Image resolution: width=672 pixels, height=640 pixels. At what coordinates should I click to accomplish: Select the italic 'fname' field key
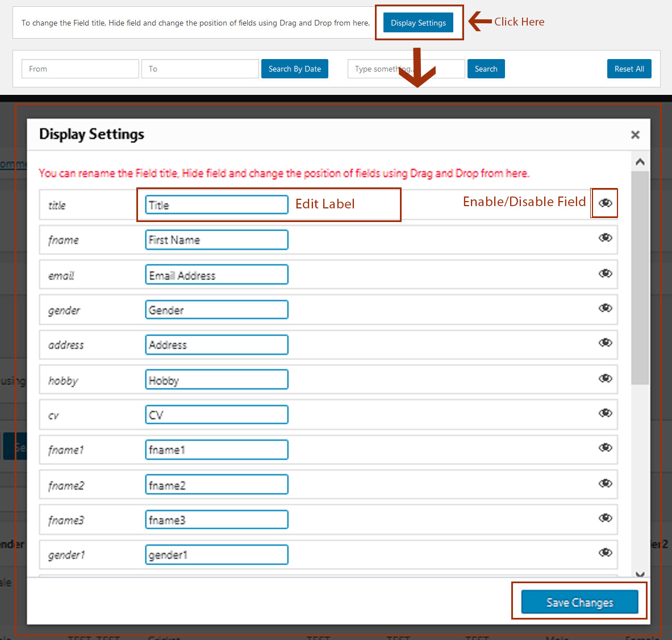64,240
